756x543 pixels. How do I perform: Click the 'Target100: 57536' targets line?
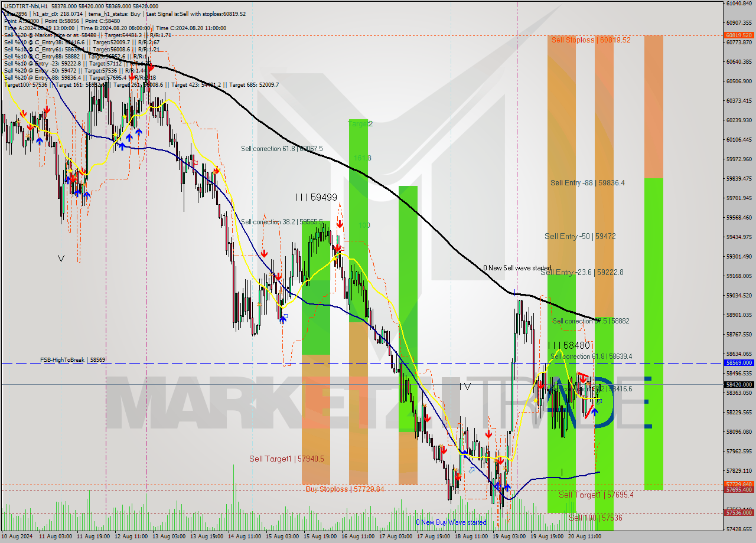pyautogui.click(x=141, y=84)
